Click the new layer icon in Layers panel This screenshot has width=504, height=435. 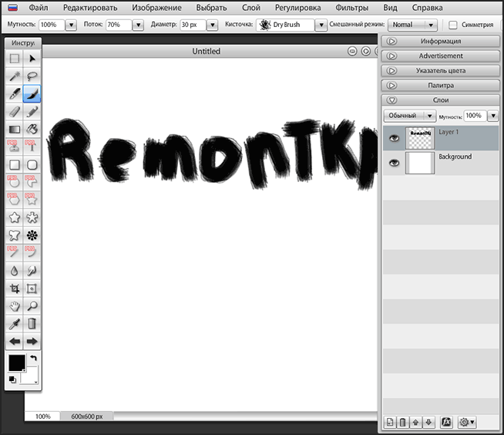[390, 422]
